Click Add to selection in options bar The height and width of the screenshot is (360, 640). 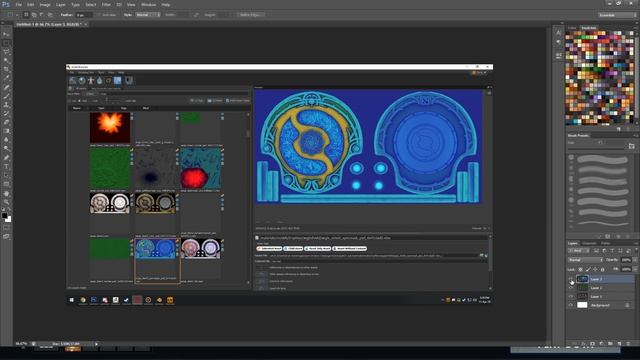coord(34,15)
